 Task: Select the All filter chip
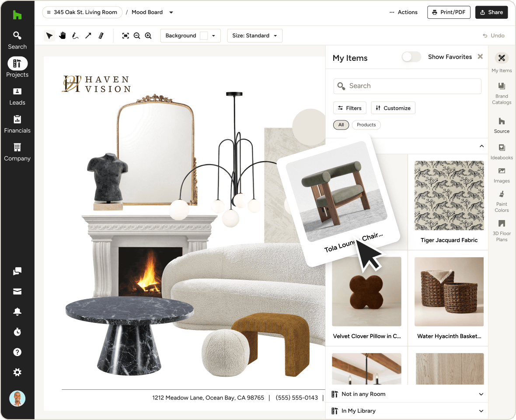[x=341, y=125]
